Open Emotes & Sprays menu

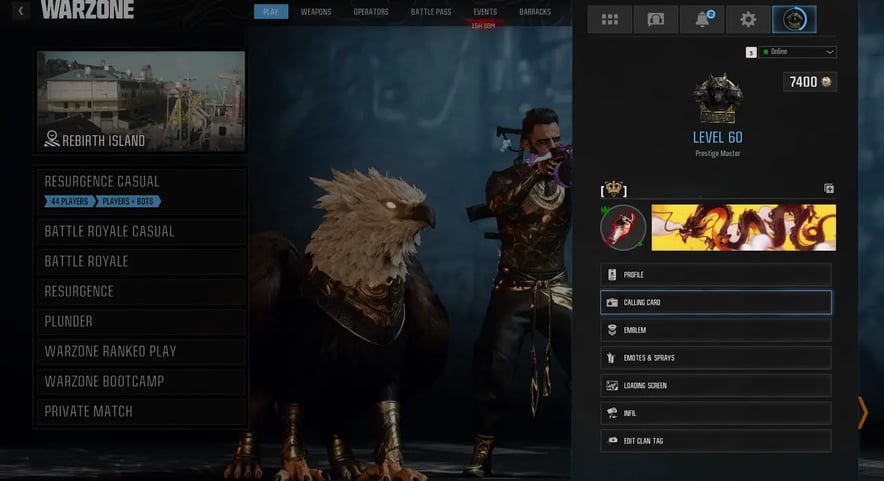tap(715, 358)
